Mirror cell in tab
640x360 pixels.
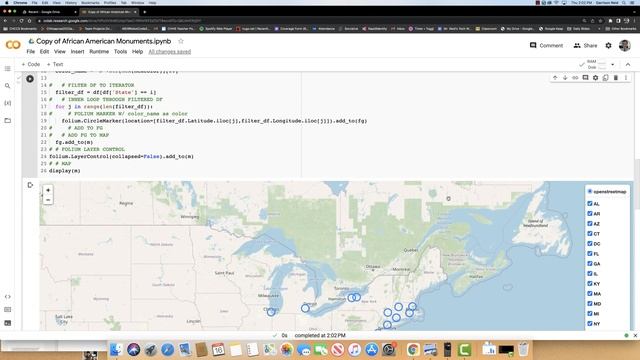click(x=605, y=78)
